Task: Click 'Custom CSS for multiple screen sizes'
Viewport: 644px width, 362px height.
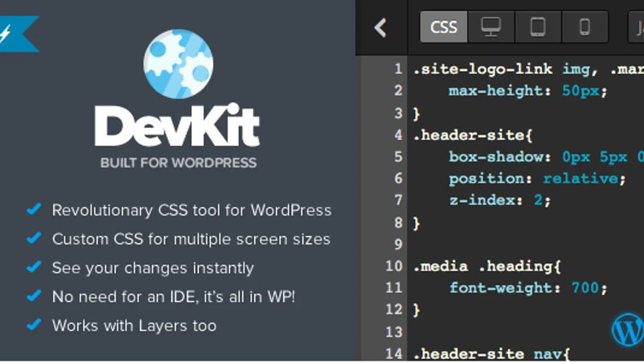Action: click(191, 239)
